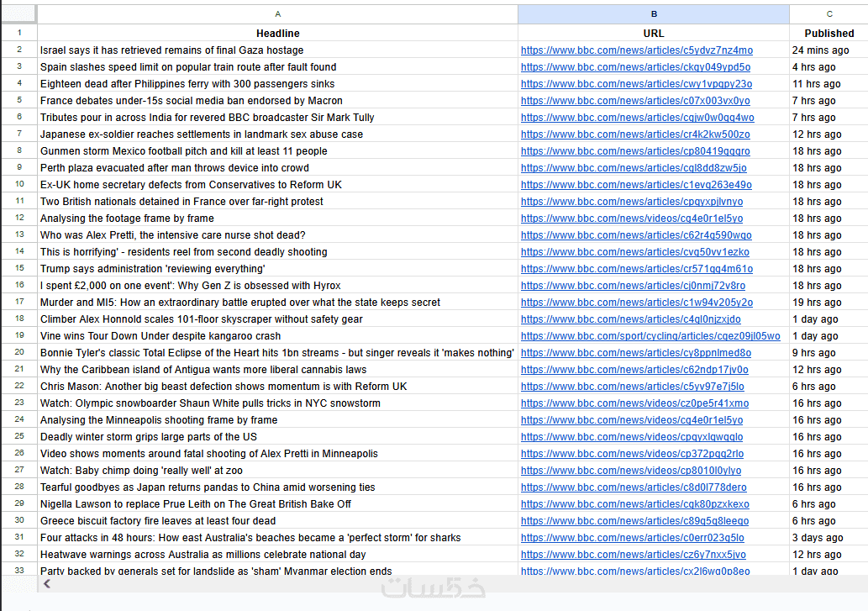
Task: Open the c1w94v205y2o article link
Action: coord(637,303)
